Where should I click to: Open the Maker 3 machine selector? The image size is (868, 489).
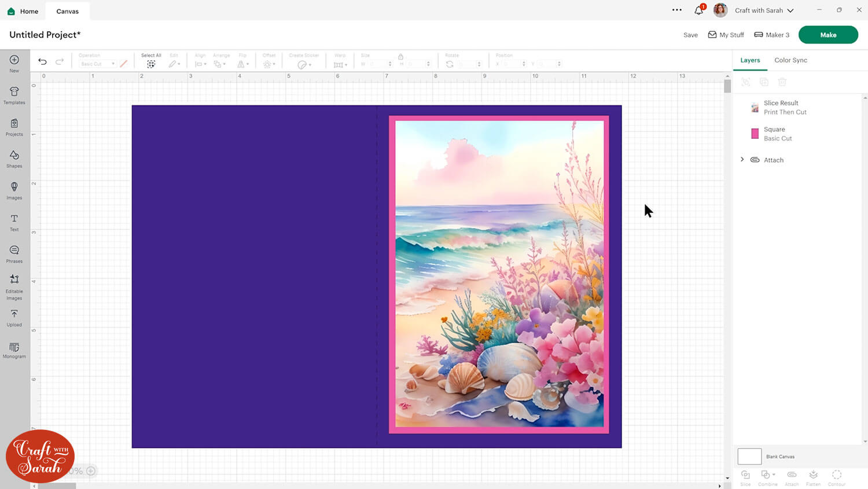[x=771, y=35]
